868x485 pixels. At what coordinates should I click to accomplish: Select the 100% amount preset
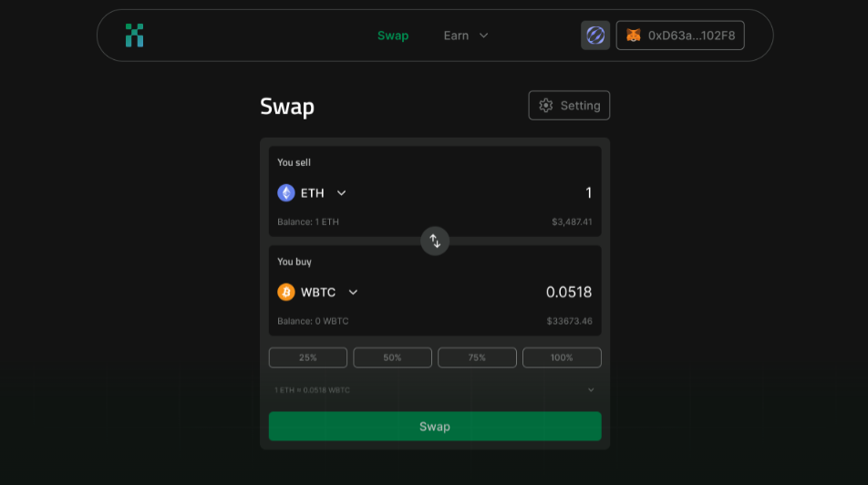(562, 357)
